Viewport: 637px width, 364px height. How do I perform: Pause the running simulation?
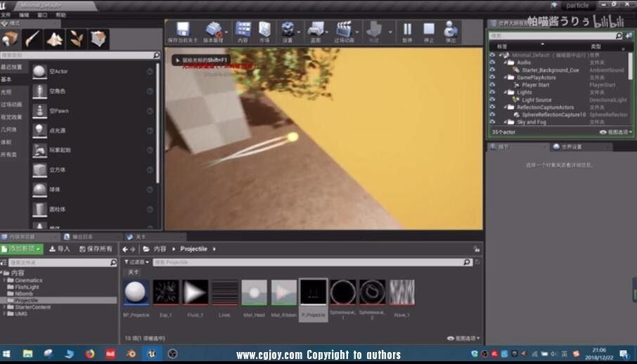point(406,32)
